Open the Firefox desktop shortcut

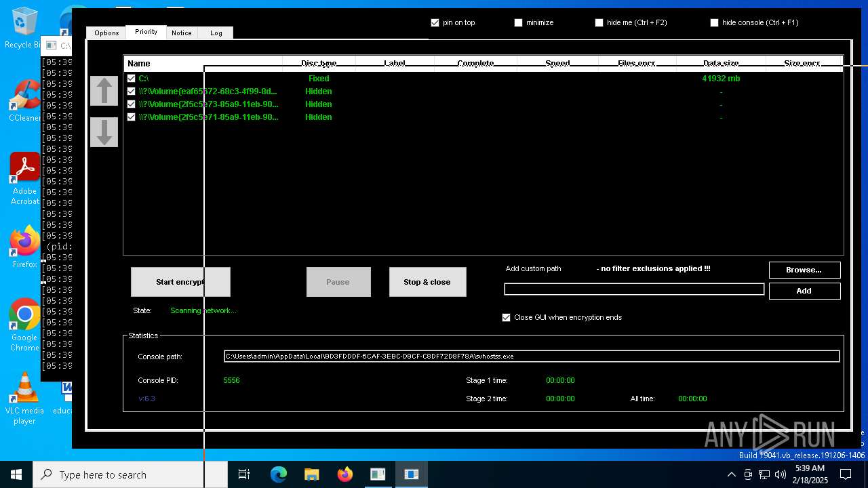coord(24,247)
